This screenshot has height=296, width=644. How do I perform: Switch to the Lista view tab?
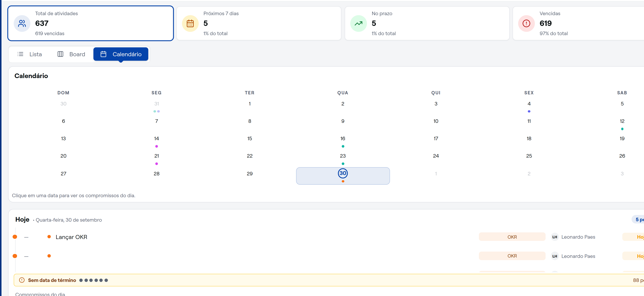tap(29, 54)
